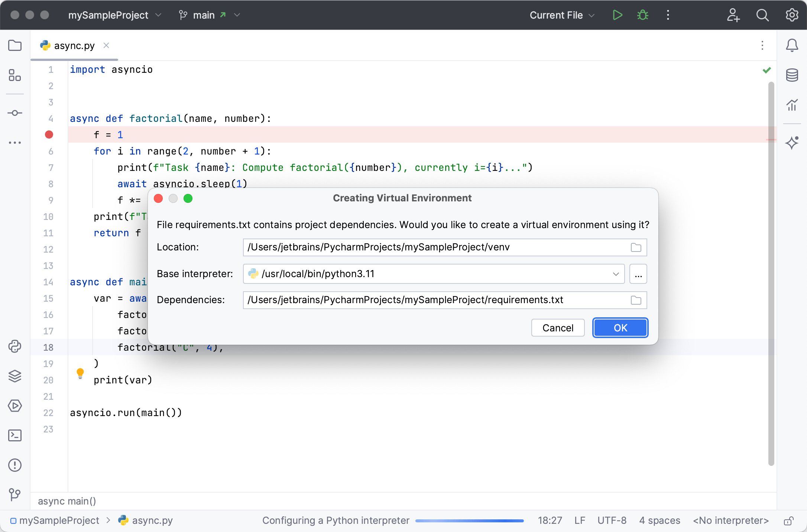The height and width of the screenshot is (532, 807).
Task: Open the main branch dropdown
Action: (x=209, y=15)
